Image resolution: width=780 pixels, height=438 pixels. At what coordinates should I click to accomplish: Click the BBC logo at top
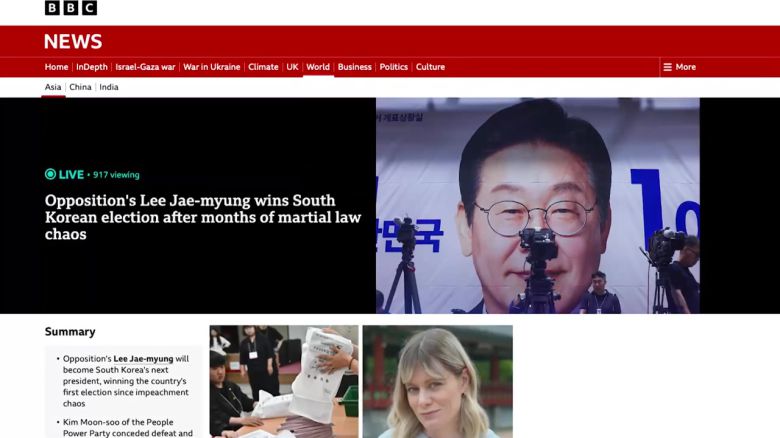click(x=71, y=8)
